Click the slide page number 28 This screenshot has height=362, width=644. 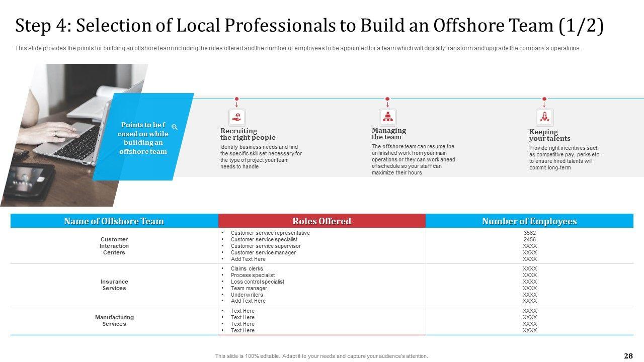[x=628, y=356]
